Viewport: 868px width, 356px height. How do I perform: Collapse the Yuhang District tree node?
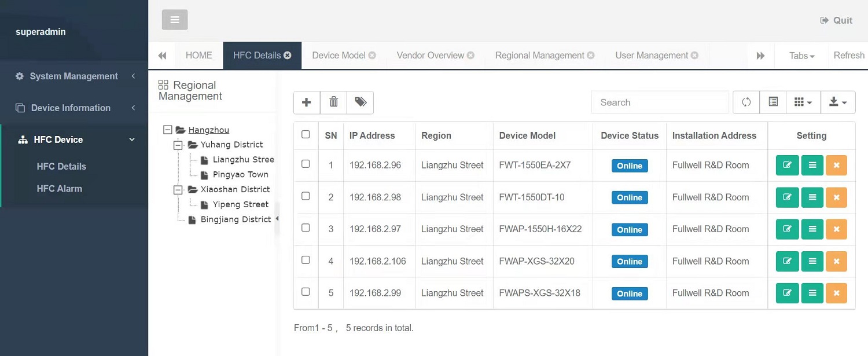point(178,145)
